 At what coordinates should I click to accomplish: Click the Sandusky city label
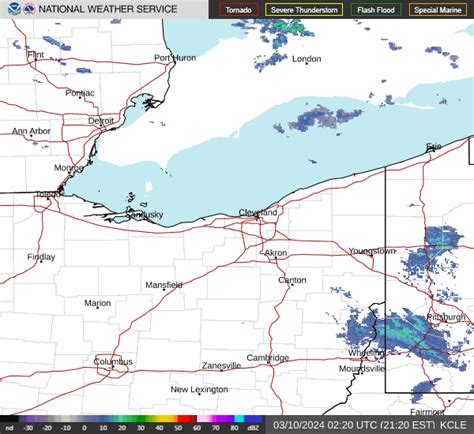(x=145, y=214)
